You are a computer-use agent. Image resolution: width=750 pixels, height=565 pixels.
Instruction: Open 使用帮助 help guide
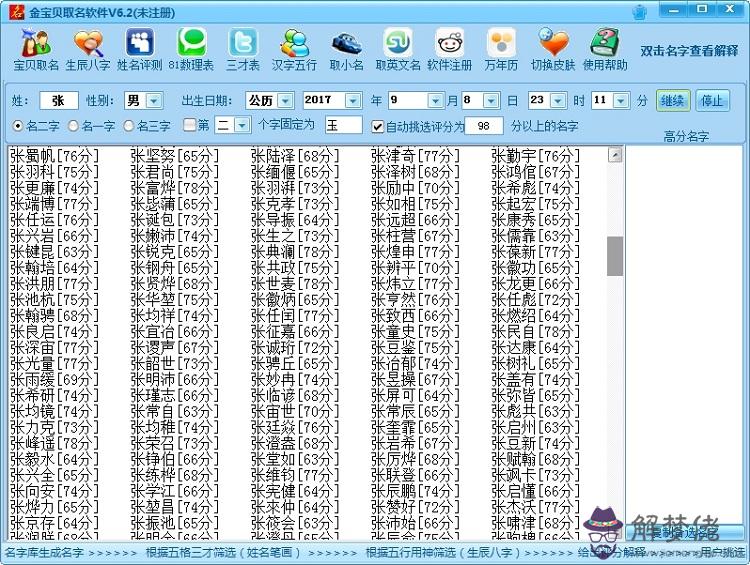(x=605, y=50)
